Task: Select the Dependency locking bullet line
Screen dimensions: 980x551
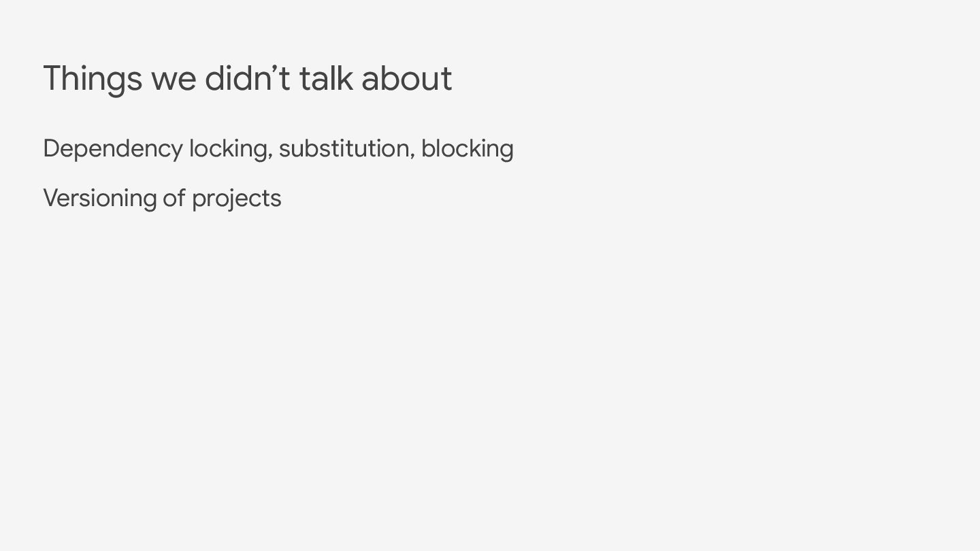Action: [278, 150]
